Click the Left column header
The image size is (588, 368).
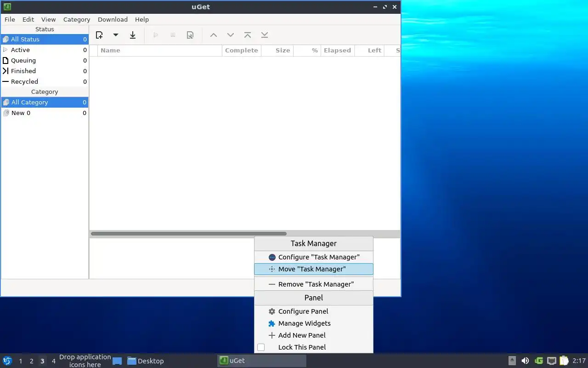pyautogui.click(x=369, y=50)
